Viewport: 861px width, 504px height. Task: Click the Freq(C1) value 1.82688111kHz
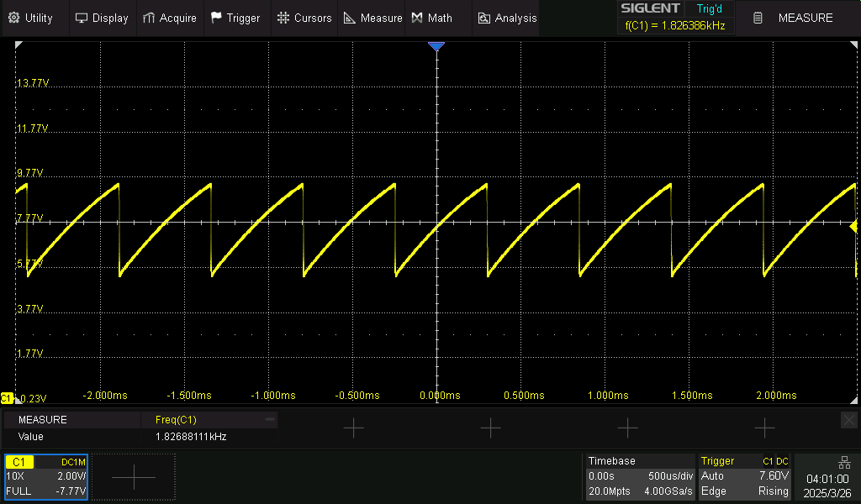click(191, 437)
